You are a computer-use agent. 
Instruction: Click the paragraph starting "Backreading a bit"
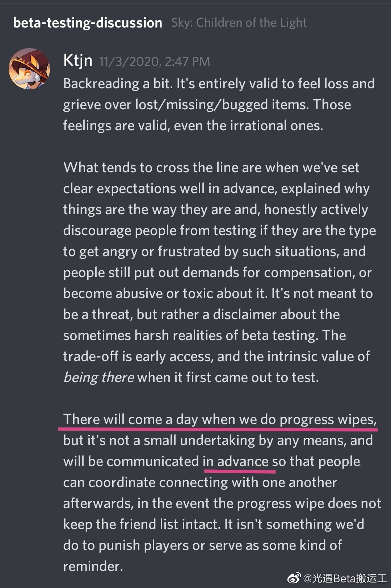click(219, 105)
